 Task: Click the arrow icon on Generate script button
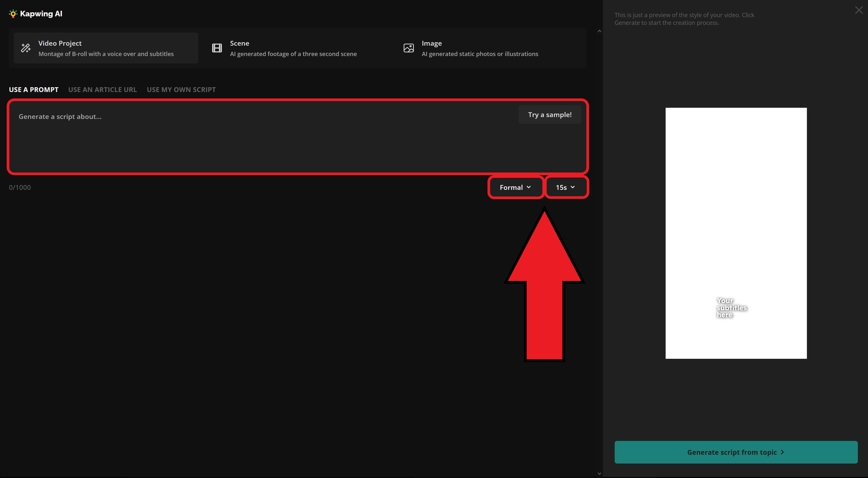pyautogui.click(x=783, y=452)
